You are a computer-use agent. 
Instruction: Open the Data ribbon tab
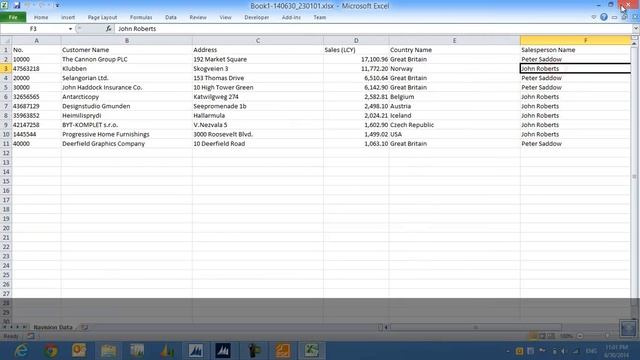point(171,17)
